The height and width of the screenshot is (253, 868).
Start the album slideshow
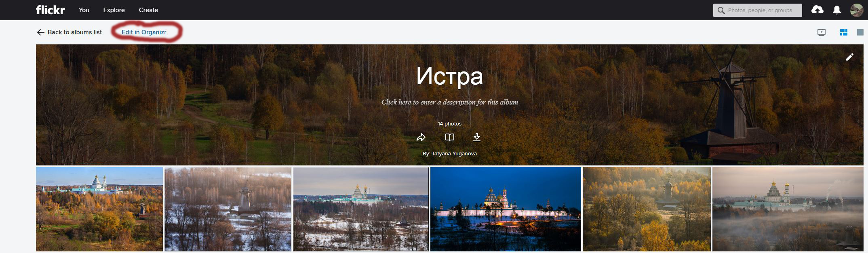tap(822, 33)
